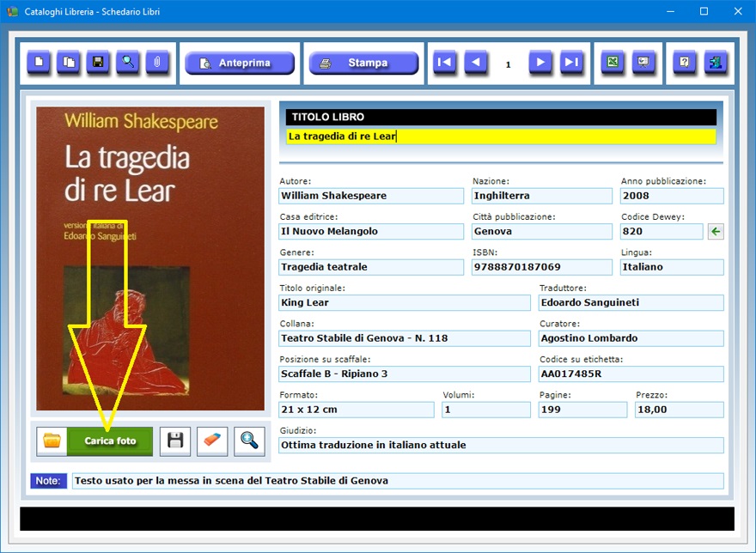Save record with toolbar floppy disk icon

98,63
